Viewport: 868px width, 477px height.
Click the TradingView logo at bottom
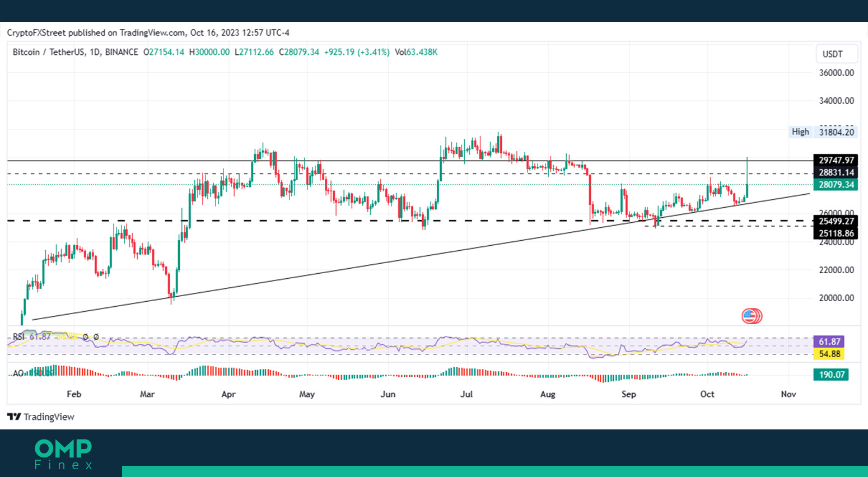click(41, 417)
